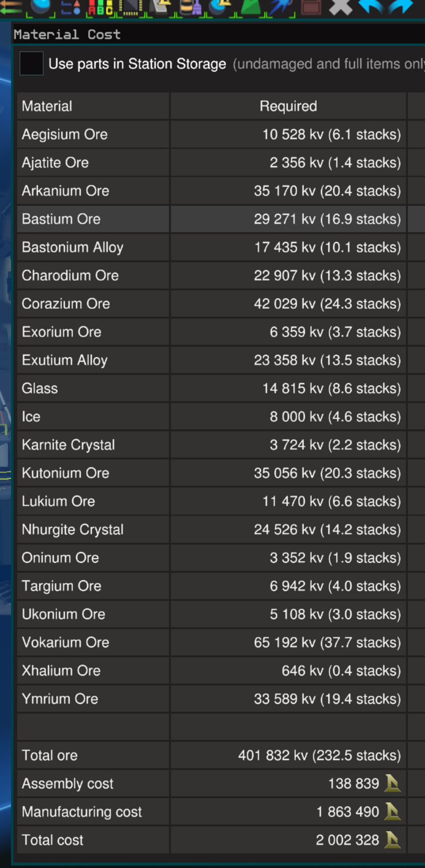425x868 pixels.
Task: Click the blue sphere icon in toolbar
Action: tap(41, 6)
